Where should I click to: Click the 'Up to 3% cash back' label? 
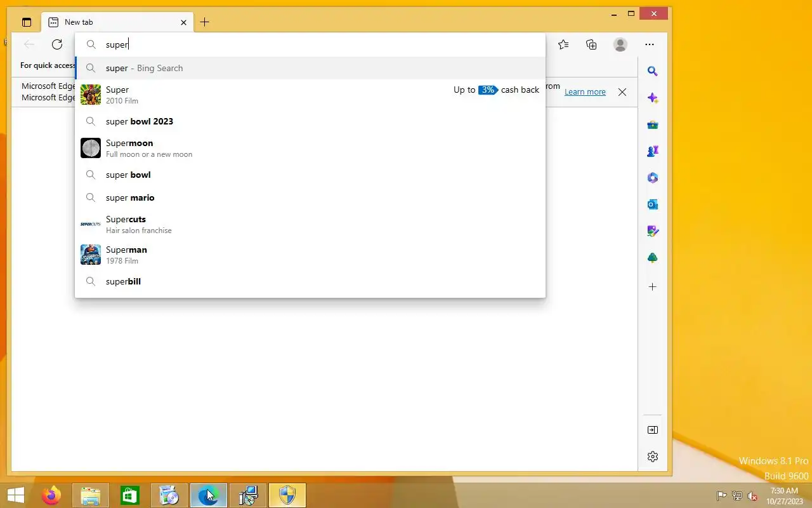point(496,90)
